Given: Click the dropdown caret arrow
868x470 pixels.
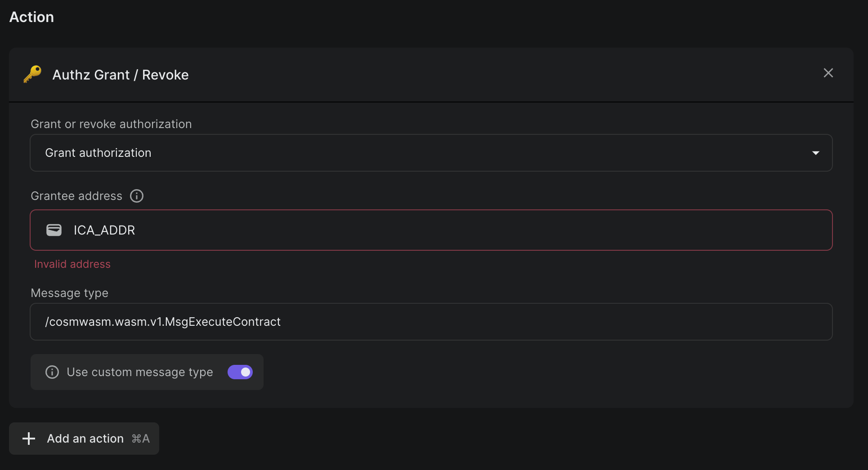Looking at the screenshot, I should (815, 153).
